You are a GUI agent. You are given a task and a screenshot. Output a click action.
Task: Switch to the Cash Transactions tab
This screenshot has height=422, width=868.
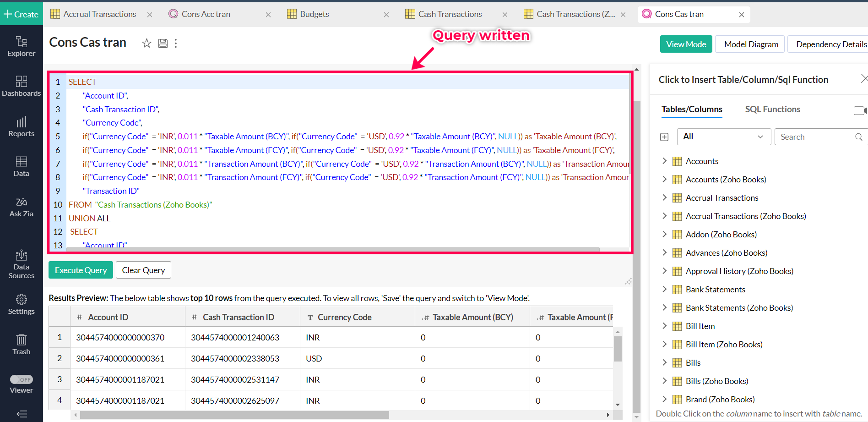[x=450, y=14]
